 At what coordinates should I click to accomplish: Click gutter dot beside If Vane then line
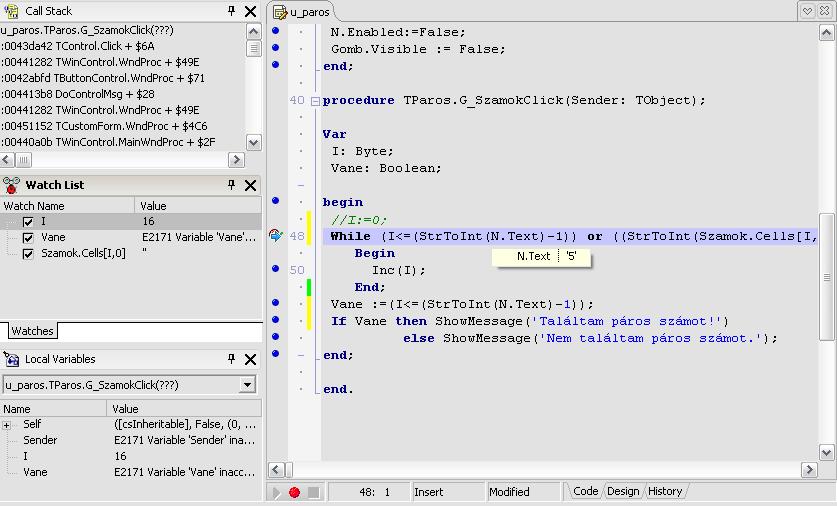pos(275,320)
